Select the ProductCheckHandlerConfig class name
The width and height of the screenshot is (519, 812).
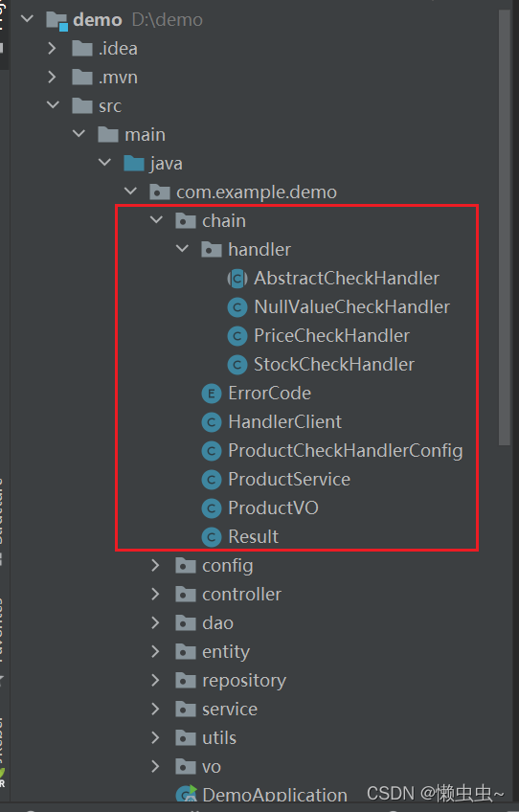[x=346, y=451]
